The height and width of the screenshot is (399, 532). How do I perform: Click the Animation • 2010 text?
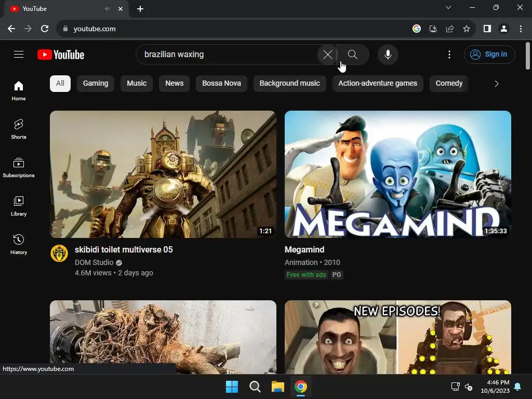click(x=312, y=262)
